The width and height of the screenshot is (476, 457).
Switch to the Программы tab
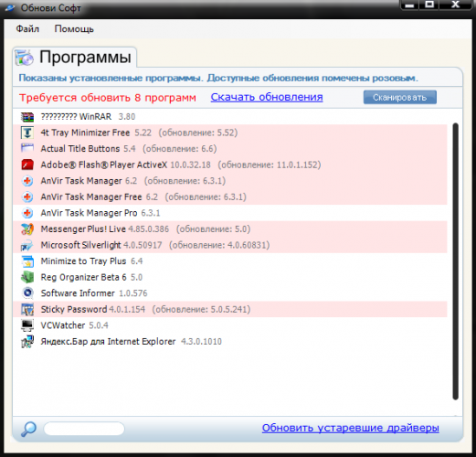75,57
